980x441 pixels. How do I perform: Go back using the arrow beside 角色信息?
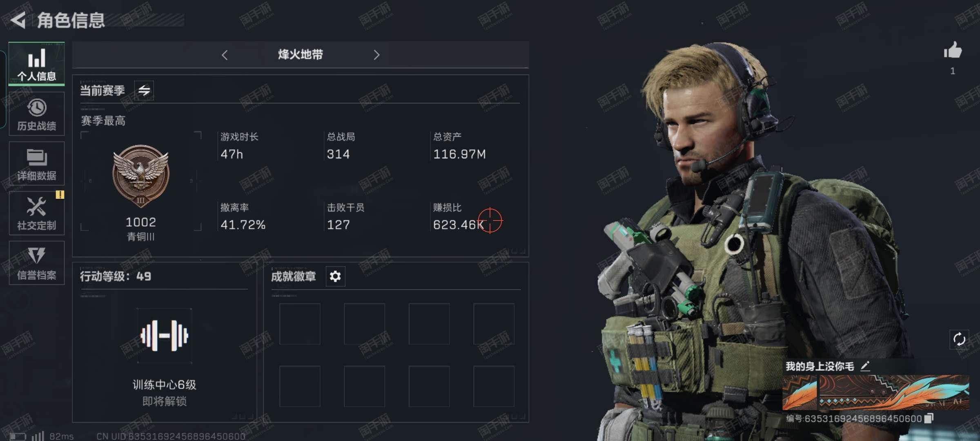(18, 20)
